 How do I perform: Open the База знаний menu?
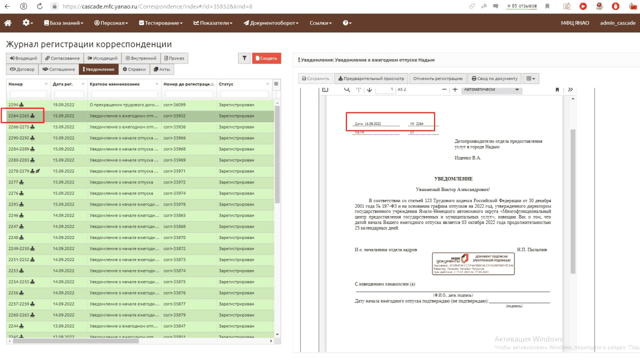63,23
